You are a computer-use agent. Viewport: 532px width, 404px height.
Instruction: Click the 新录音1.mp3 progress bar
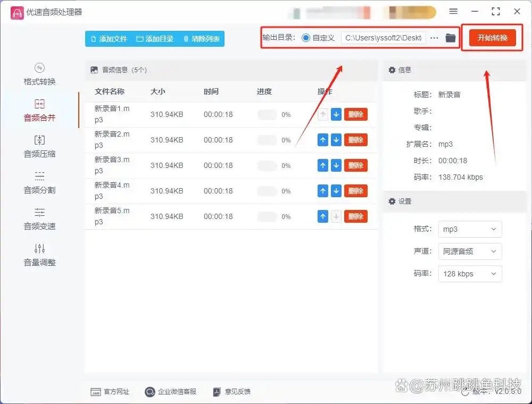pos(267,115)
